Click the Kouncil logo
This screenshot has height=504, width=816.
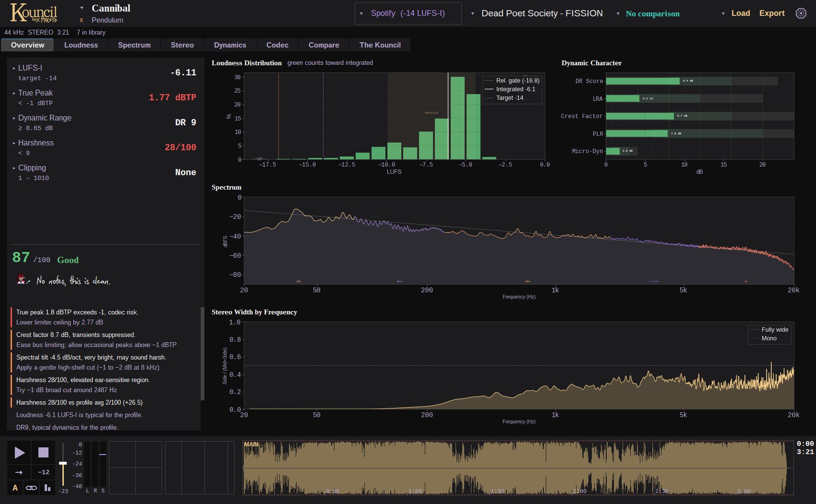[x=34, y=13]
